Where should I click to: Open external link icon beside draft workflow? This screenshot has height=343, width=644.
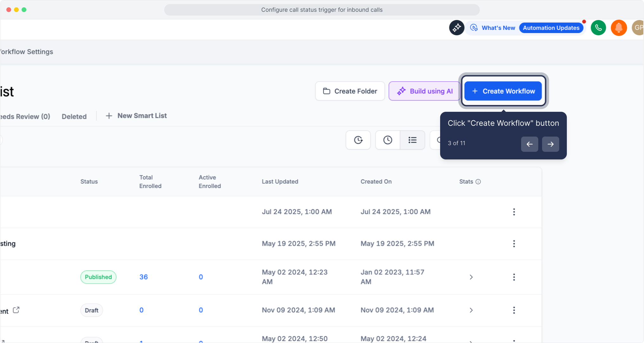tap(16, 310)
